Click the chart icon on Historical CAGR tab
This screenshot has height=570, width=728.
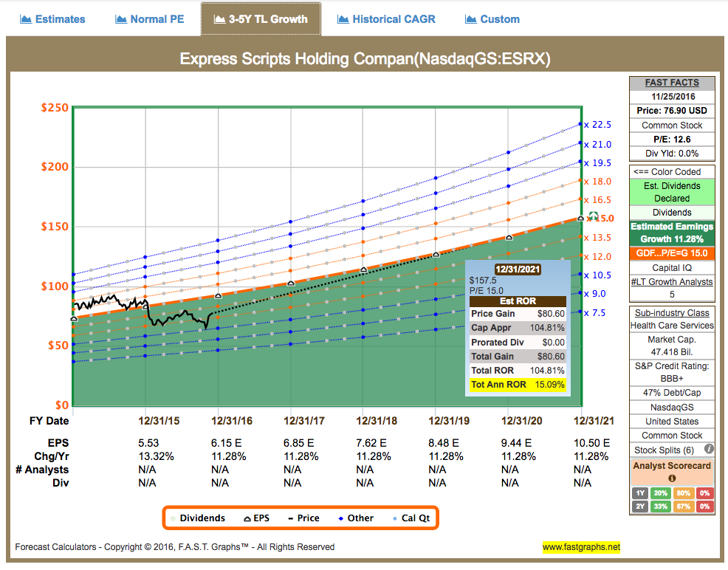pos(343,20)
